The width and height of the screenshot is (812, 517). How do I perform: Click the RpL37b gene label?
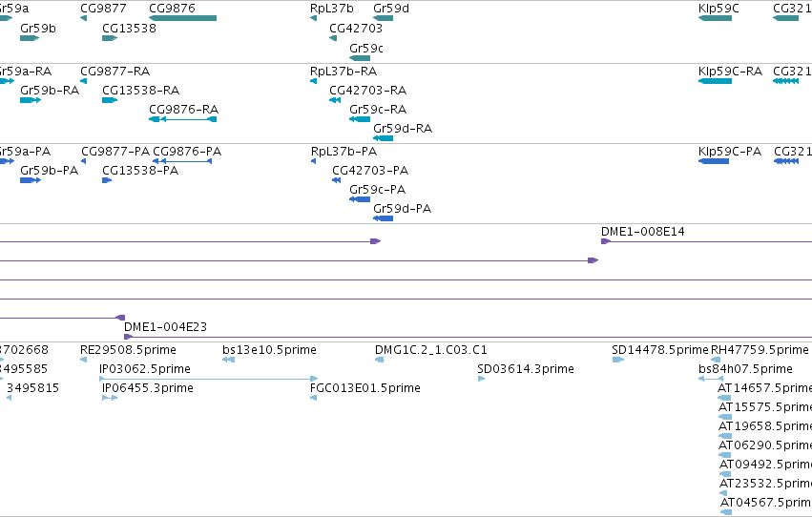point(331,9)
